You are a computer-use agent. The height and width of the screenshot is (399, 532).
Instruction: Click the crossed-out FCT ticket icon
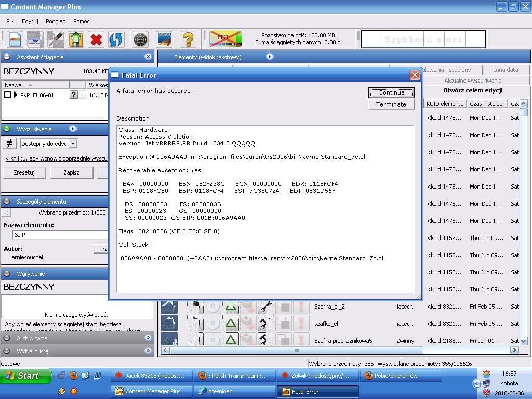225,38
